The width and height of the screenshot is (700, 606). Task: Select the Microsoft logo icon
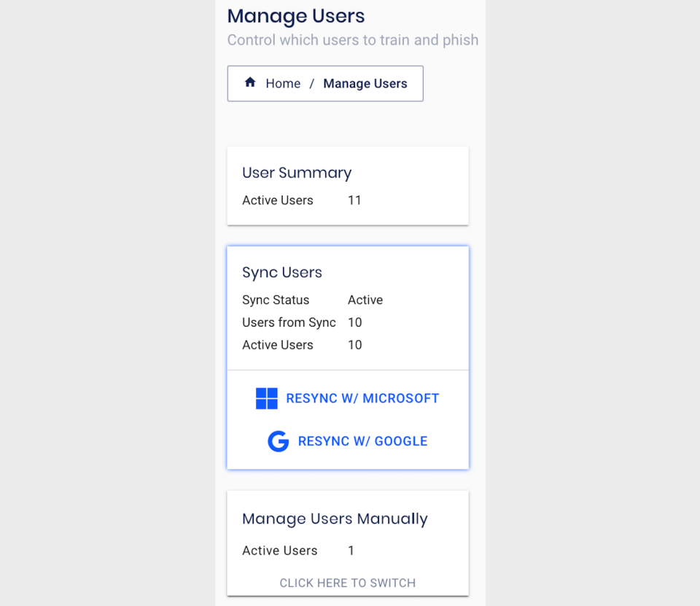[x=267, y=398]
